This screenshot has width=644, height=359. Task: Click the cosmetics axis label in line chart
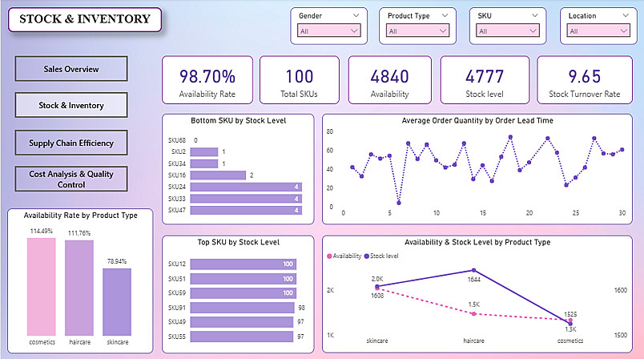(570, 341)
